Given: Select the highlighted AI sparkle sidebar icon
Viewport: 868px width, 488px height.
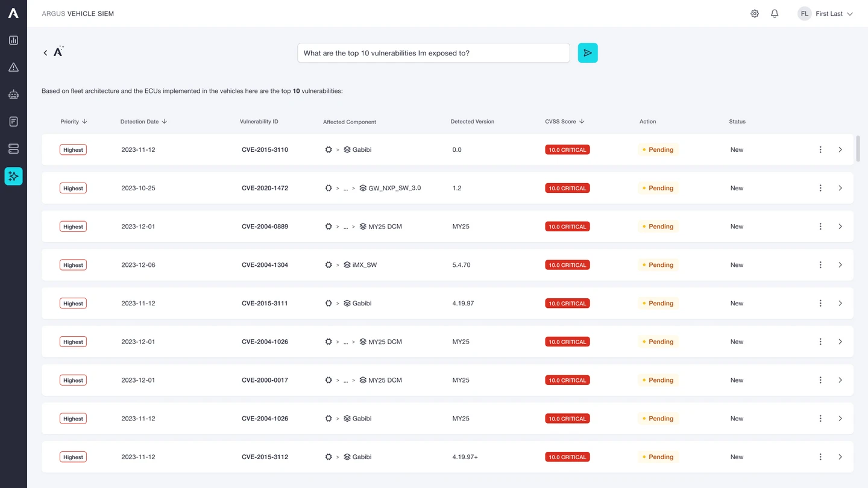Looking at the screenshot, I should [x=13, y=176].
